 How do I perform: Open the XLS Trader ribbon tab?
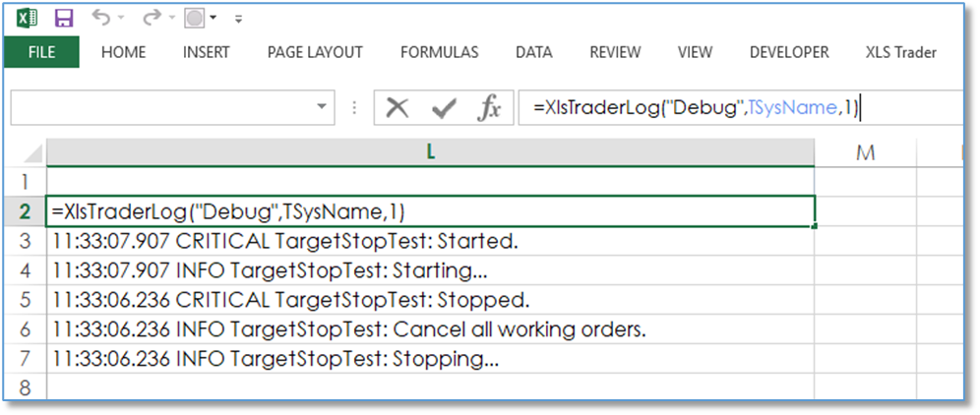[900, 52]
